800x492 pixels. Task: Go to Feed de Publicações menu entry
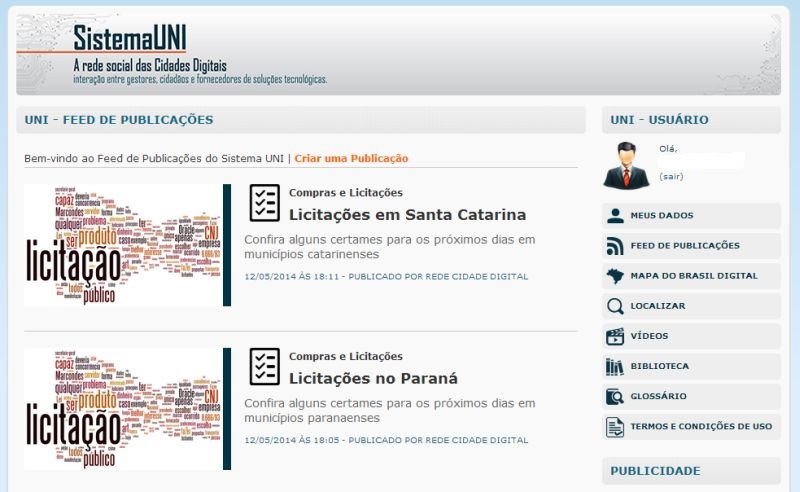(x=691, y=245)
